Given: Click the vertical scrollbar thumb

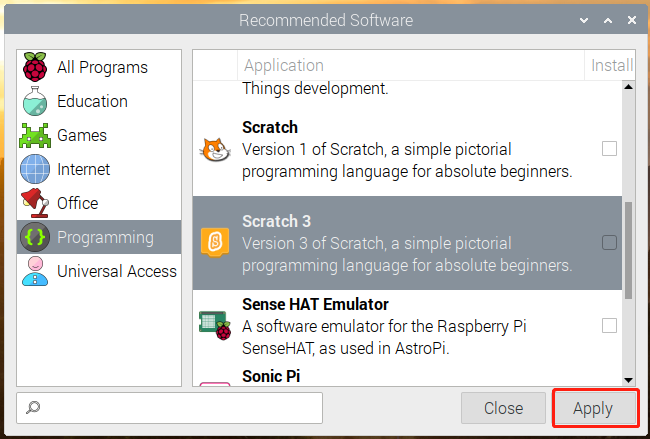Looking at the screenshot, I should tap(628, 250).
